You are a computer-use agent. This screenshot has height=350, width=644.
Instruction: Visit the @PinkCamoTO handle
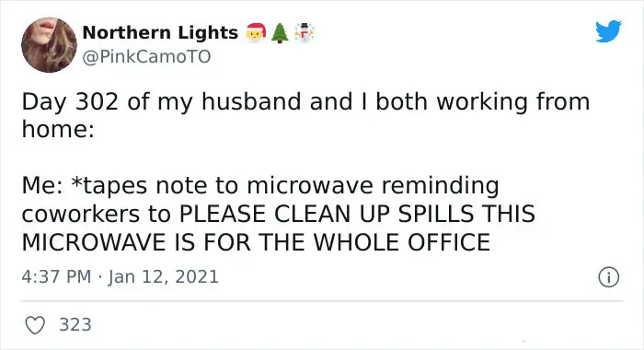tap(146, 57)
